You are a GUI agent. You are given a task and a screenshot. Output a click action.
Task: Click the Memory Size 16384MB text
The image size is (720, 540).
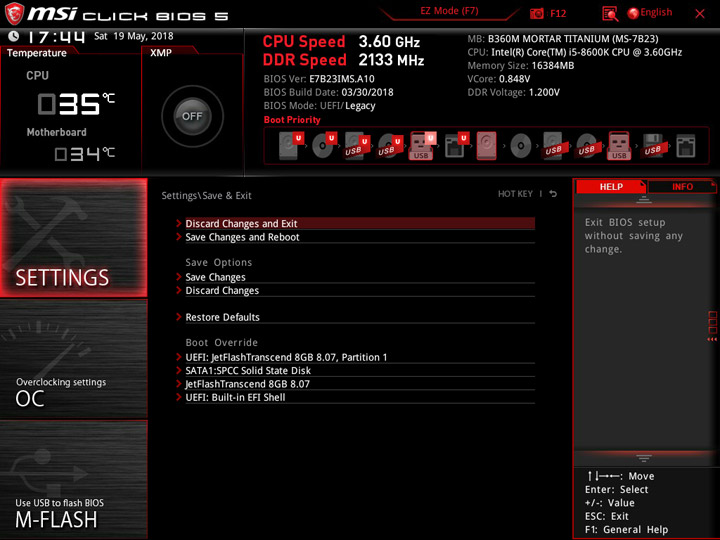coord(521,66)
